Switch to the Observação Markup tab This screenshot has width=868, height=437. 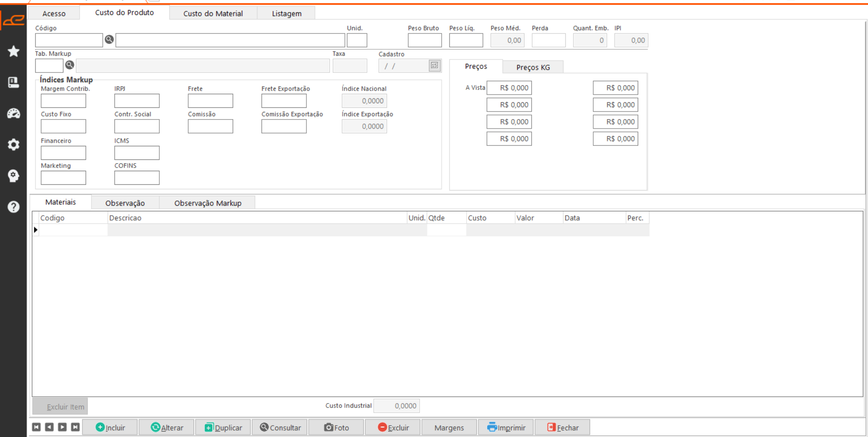click(208, 203)
